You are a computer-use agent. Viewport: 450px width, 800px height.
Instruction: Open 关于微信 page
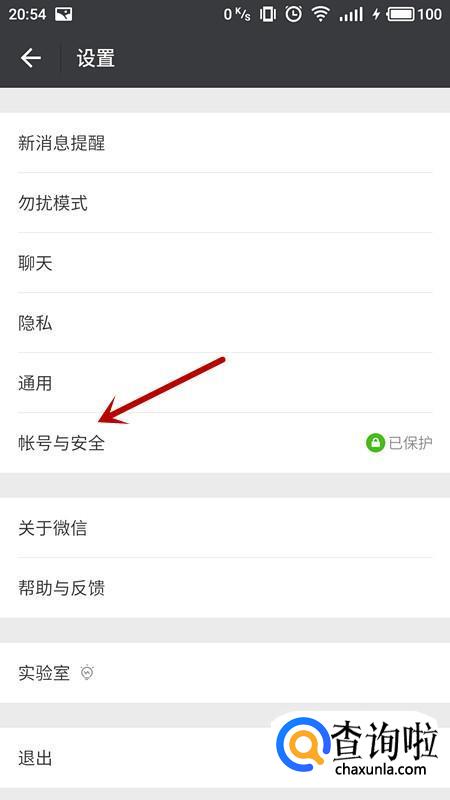(225, 528)
